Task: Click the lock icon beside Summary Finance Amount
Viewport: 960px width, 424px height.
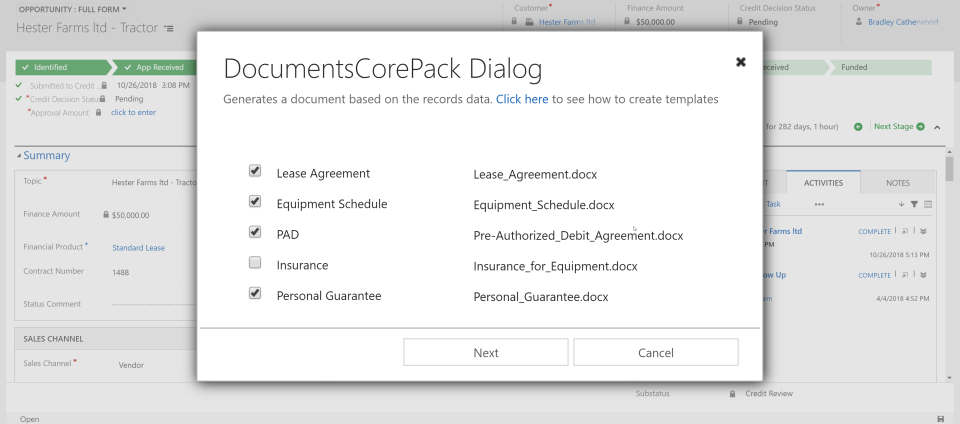Action: point(107,215)
